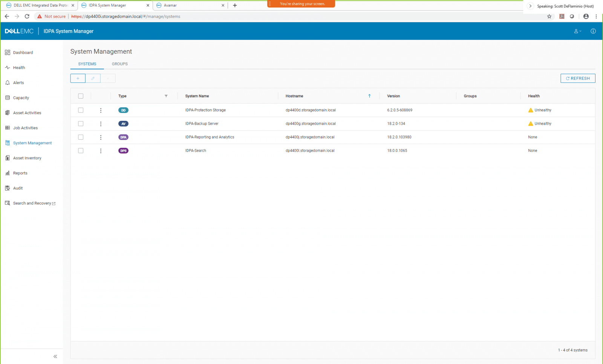Check the IDPA-Search row checkbox
This screenshot has height=364, width=603.
point(81,151)
